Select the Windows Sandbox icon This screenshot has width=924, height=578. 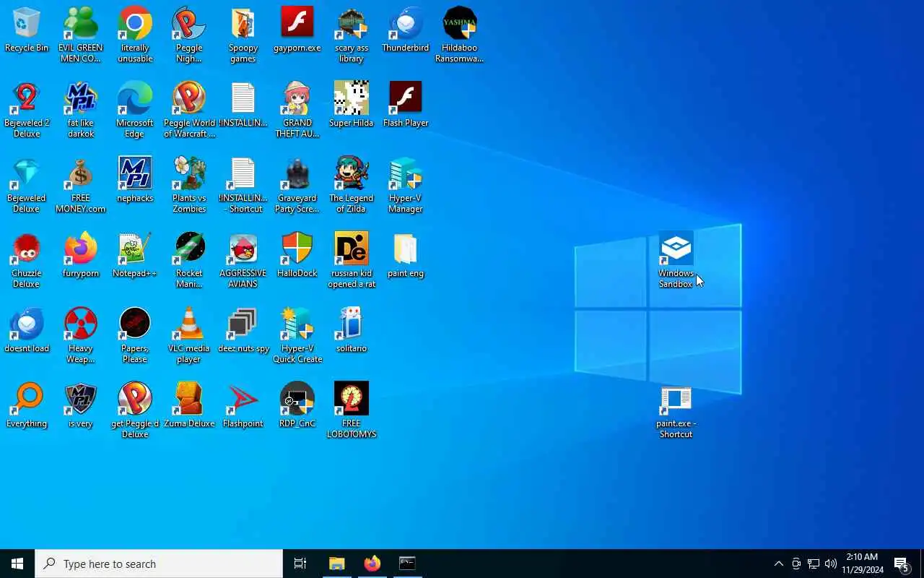point(676,260)
